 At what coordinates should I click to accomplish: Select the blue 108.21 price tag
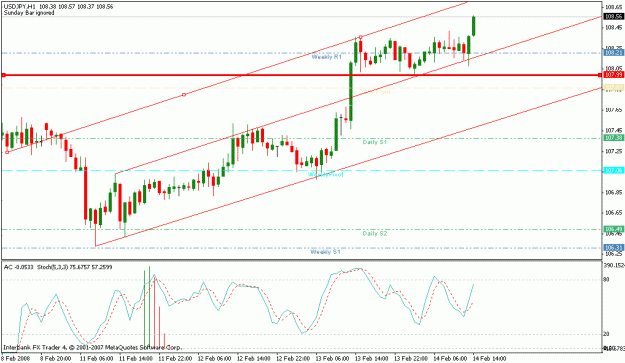[613, 53]
